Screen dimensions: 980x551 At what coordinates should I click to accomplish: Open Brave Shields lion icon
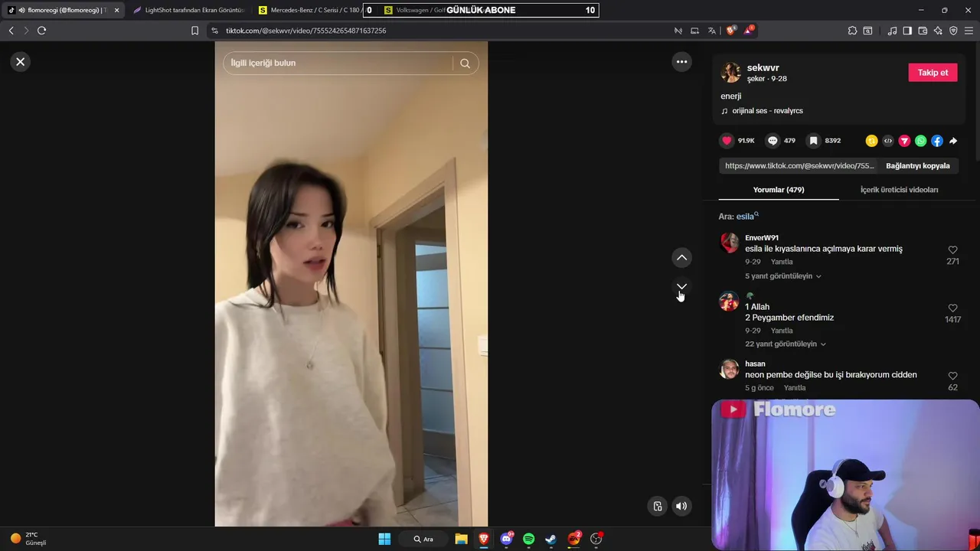pos(731,31)
